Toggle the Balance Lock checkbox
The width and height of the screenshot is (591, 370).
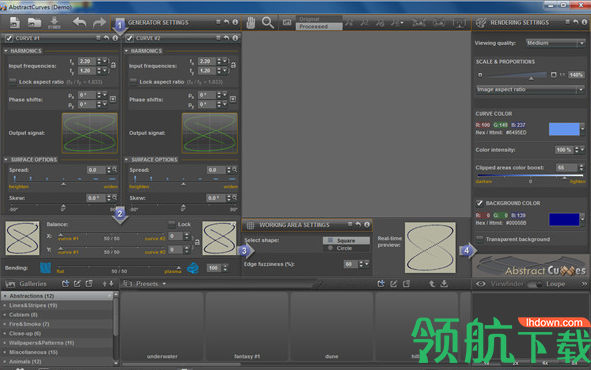click(171, 224)
